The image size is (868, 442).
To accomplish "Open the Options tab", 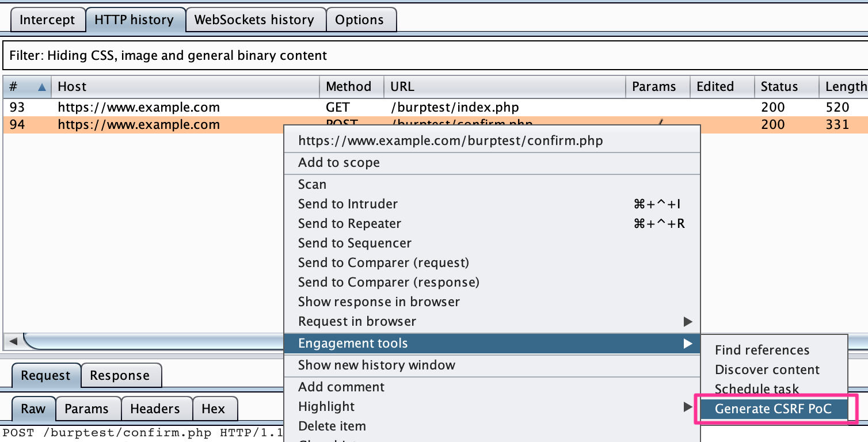I will click(x=360, y=20).
